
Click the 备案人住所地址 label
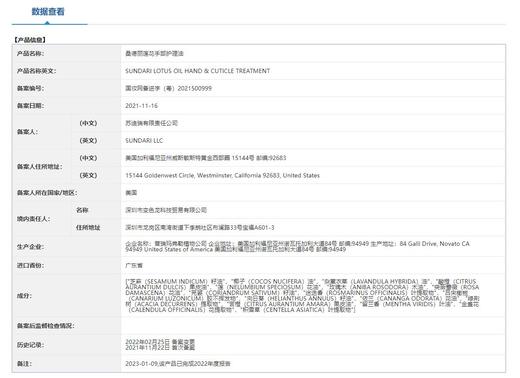(x=39, y=167)
